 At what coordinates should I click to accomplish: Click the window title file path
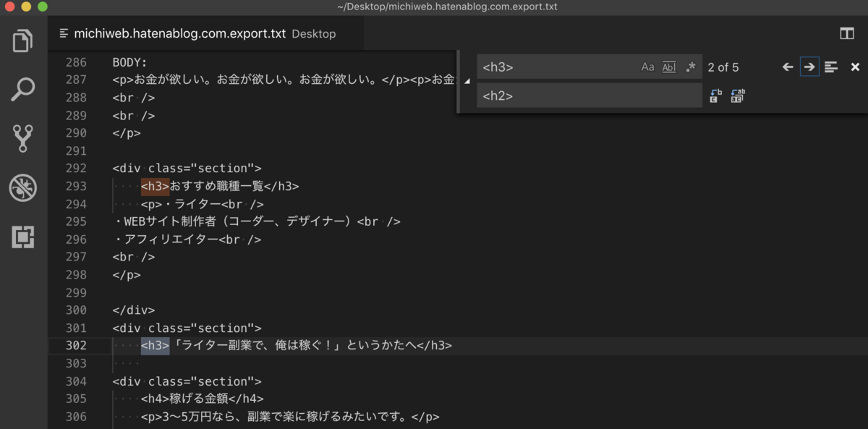447,7
